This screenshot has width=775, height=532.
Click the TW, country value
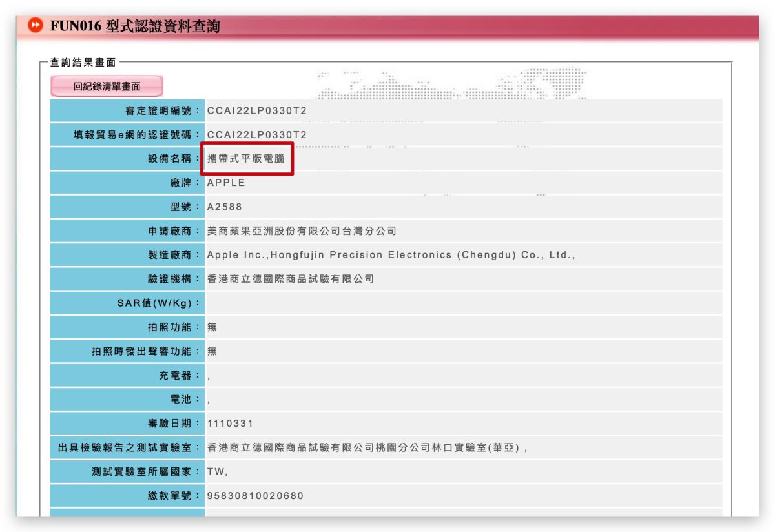point(217,472)
